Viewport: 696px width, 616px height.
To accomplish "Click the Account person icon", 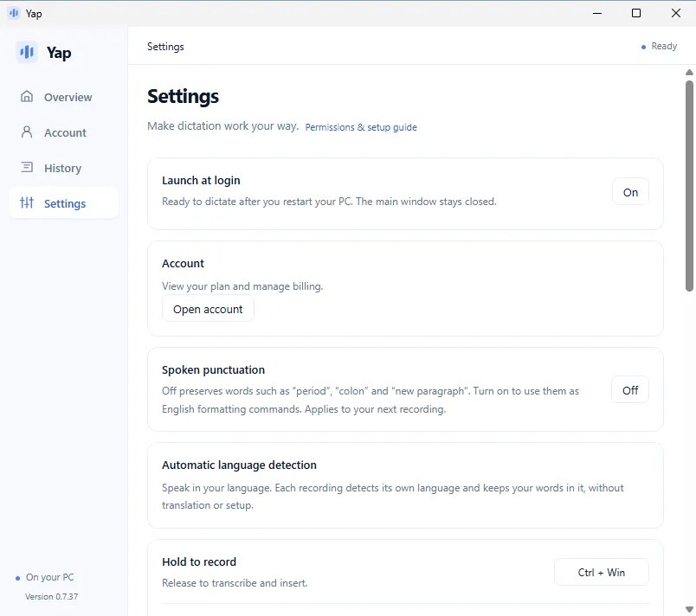I will tap(27, 132).
